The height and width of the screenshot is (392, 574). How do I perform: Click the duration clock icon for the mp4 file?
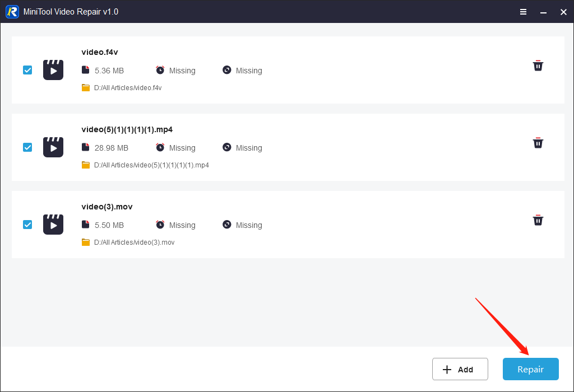(160, 147)
